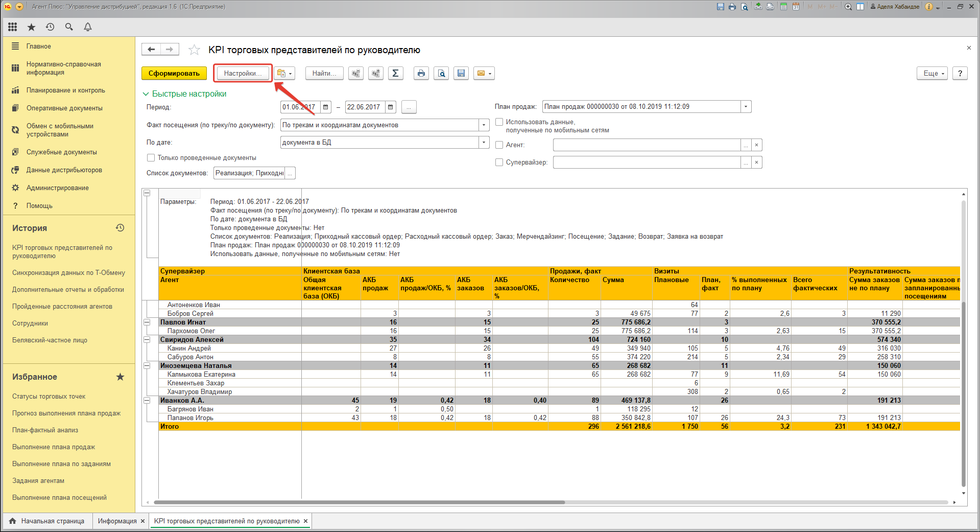Collapse the Иноземцева Наталья group

coord(147,366)
